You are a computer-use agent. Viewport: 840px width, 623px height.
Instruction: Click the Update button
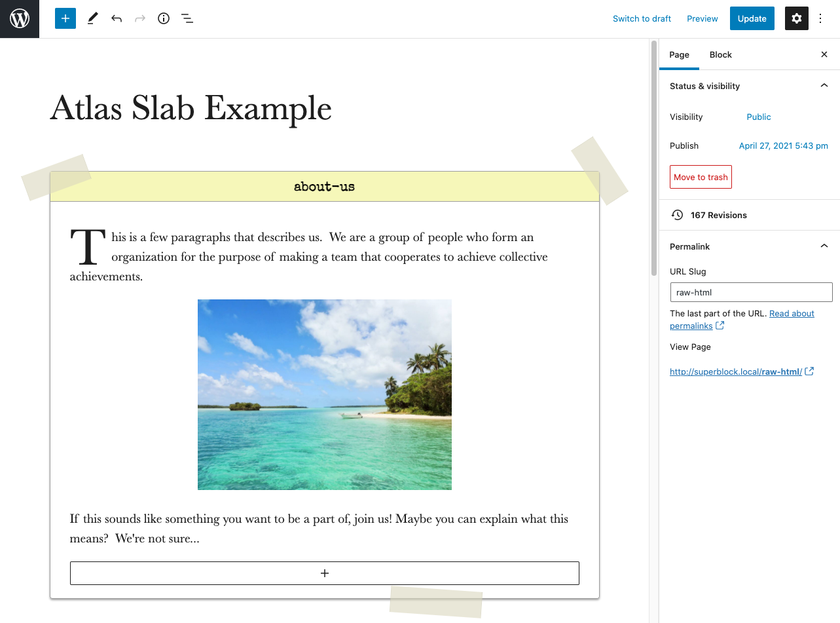tap(752, 19)
